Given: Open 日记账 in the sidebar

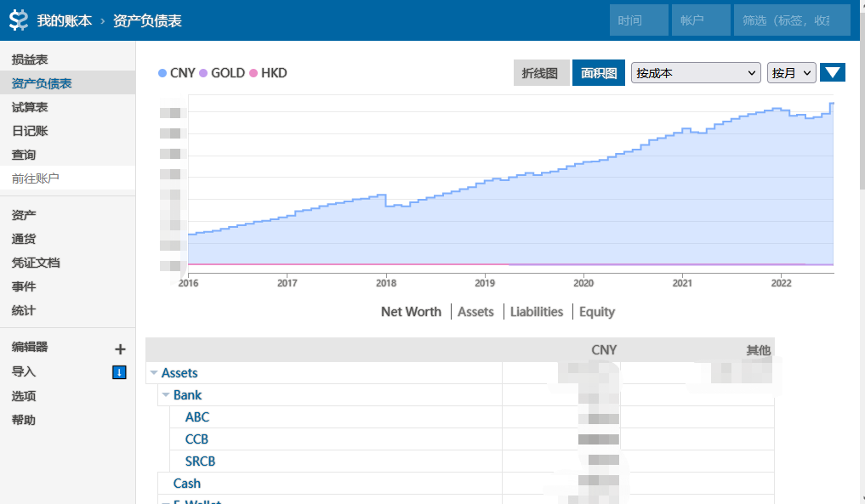Looking at the screenshot, I should click(30, 131).
